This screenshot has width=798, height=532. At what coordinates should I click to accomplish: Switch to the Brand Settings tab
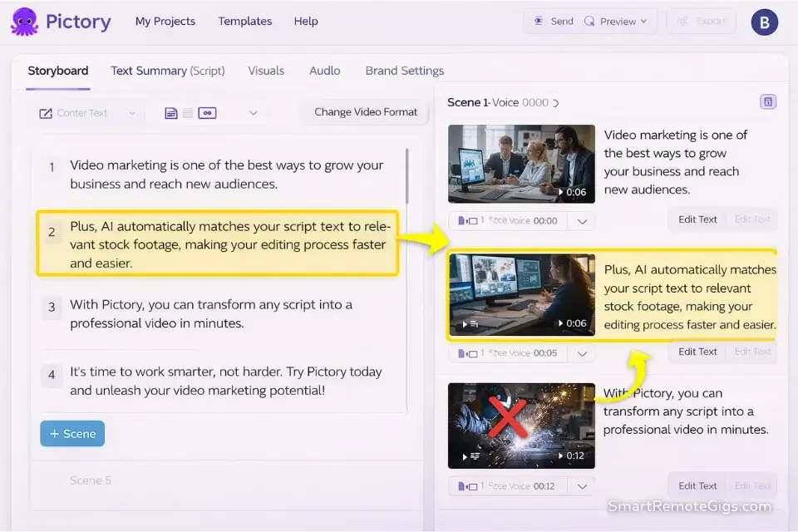coord(405,71)
